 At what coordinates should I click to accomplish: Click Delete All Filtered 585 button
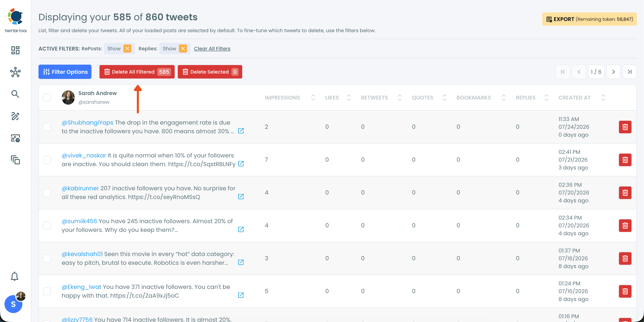(137, 72)
